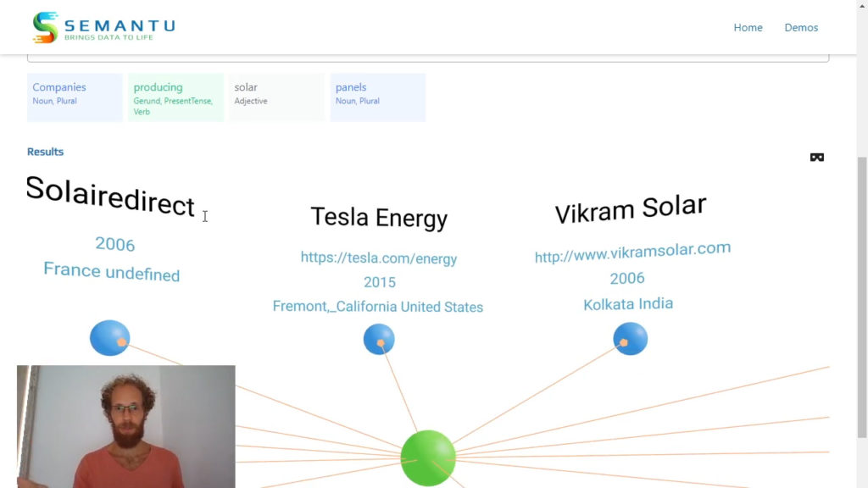Click the search query input field

click(x=428, y=58)
